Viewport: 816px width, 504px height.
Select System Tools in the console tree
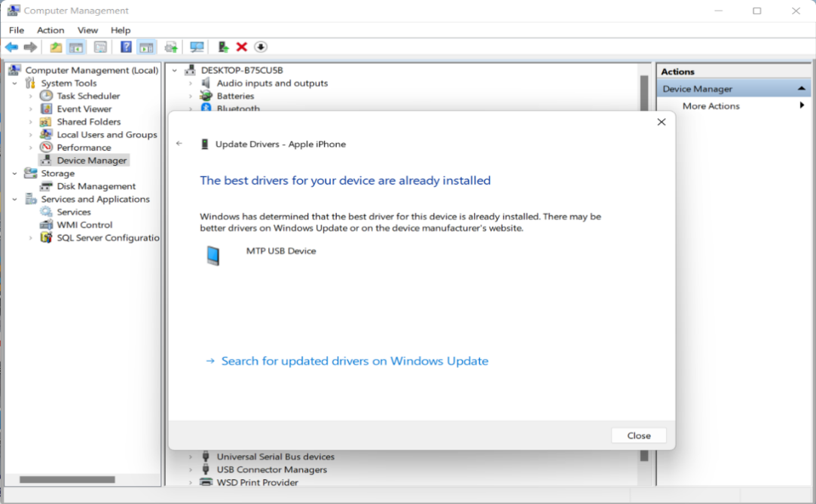69,83
